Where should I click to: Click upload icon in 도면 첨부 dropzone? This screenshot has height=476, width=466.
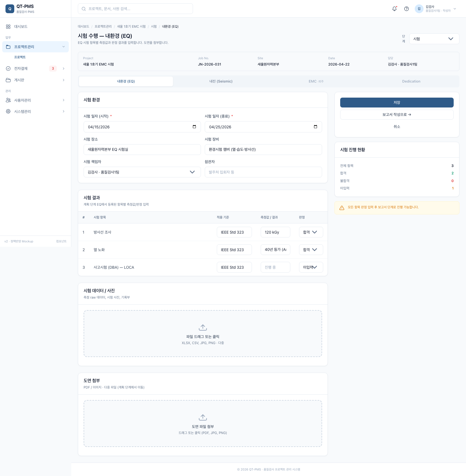pyautogui.click(x=203, y=418)
